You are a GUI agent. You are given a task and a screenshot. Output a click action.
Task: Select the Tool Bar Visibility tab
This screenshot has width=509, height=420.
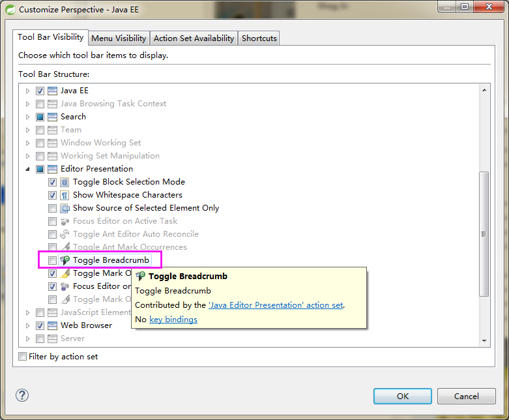(51, 37)
